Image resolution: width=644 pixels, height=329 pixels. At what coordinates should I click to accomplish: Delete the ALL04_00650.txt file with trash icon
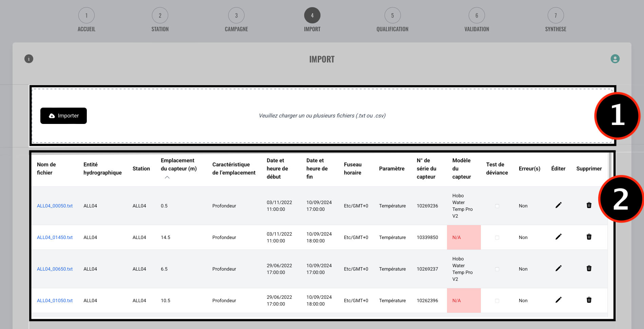[589, 268]
